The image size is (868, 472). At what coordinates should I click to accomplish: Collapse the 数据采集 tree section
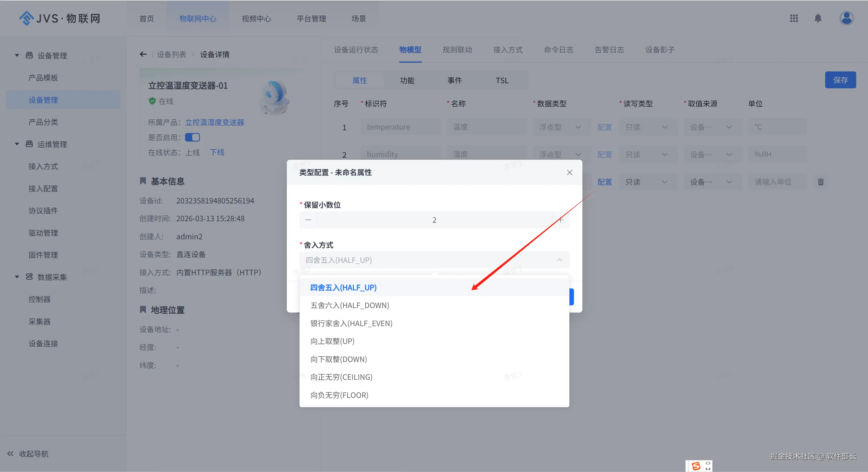[17, 277]
